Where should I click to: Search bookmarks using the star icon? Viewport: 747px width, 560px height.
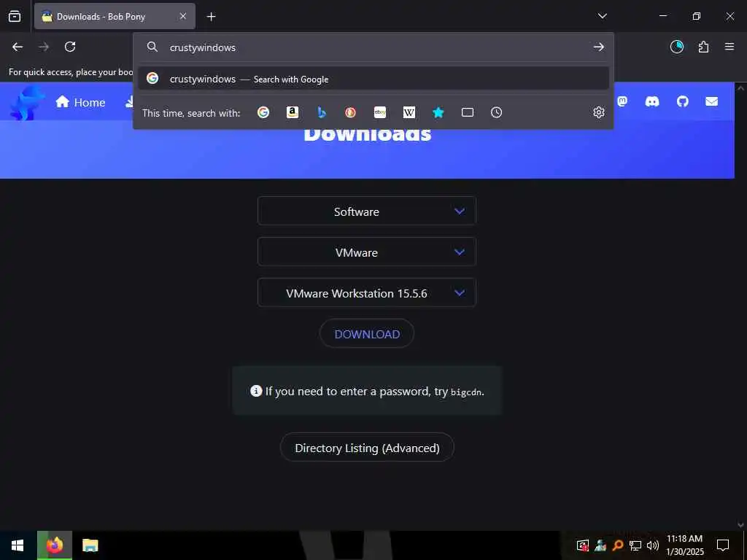438,112
